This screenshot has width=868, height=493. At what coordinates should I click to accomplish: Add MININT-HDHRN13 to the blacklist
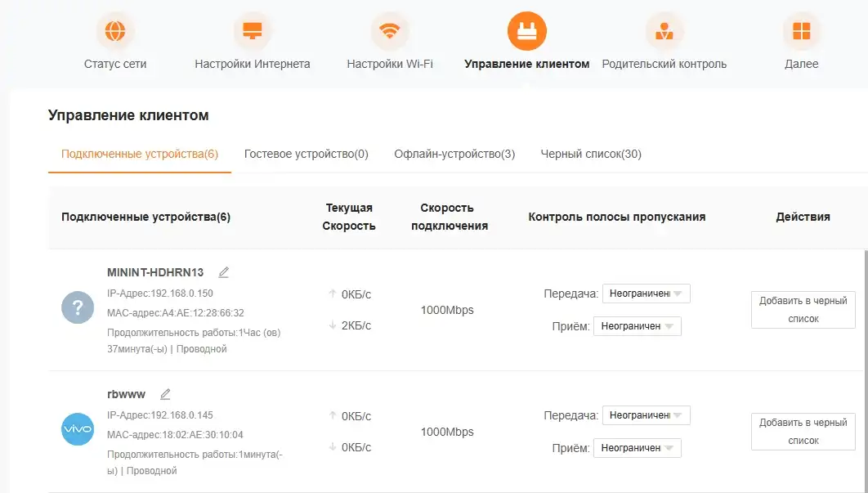click(x=803, y=310)
